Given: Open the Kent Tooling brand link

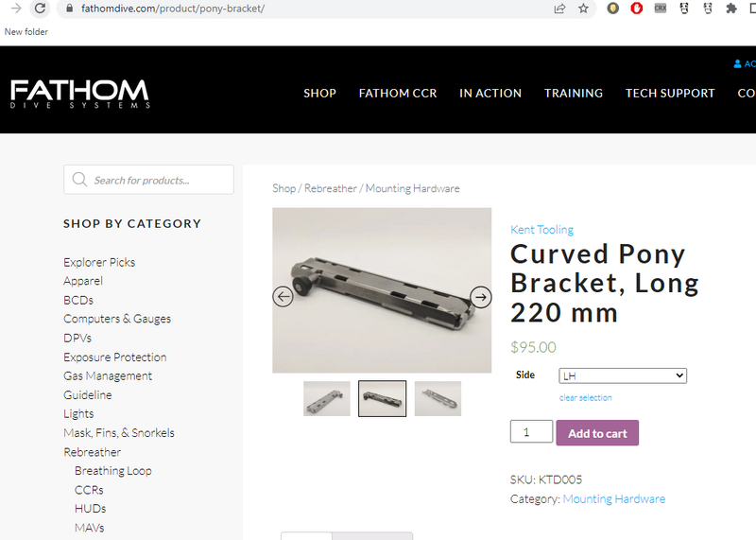Looking at the screenshot, I should click(x=541, y=230).
